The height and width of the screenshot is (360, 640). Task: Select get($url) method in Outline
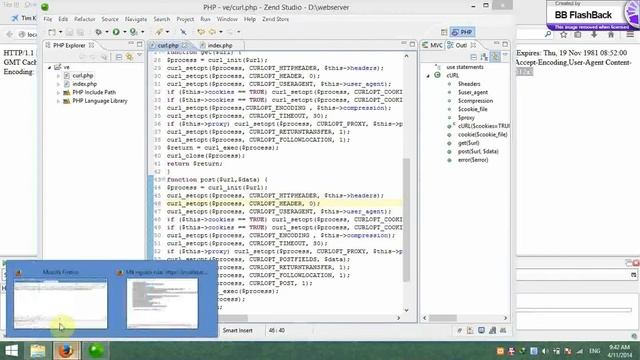pyautogui.click(x=468, y=143)
